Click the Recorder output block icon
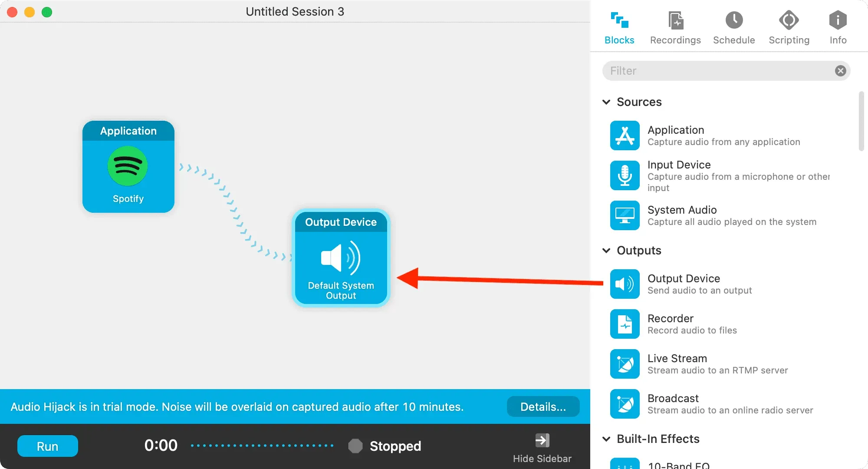Image resolution: width=868 pixels, height=469 pixels. tap(625, 324)
